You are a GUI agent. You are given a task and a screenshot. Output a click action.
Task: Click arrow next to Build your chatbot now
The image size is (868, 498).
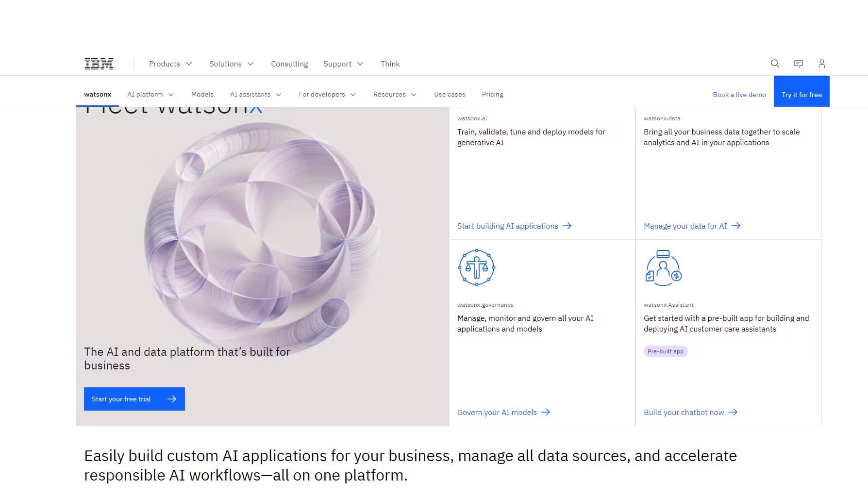point(733,412)
